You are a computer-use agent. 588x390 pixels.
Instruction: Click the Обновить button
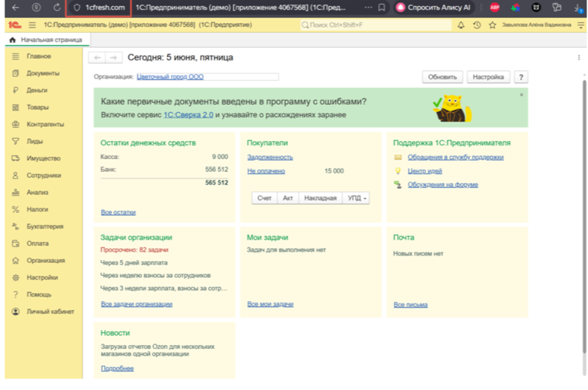(442, 77)
